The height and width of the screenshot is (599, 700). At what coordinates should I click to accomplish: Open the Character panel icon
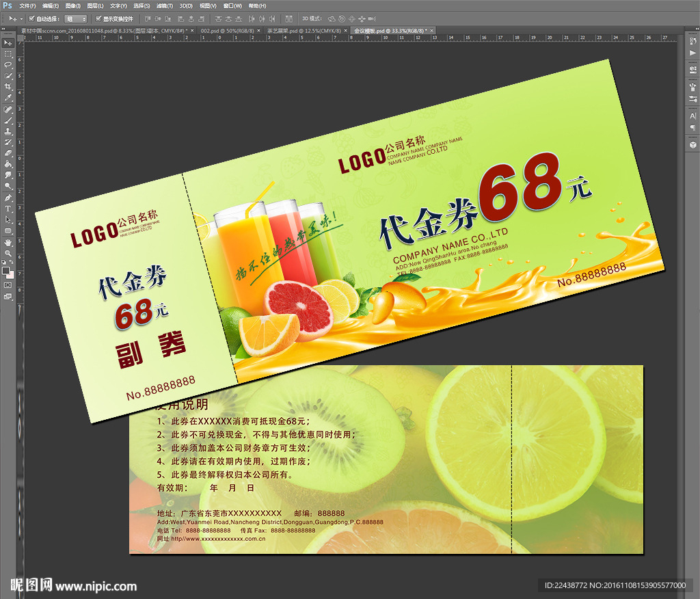[x=692, y=116]
